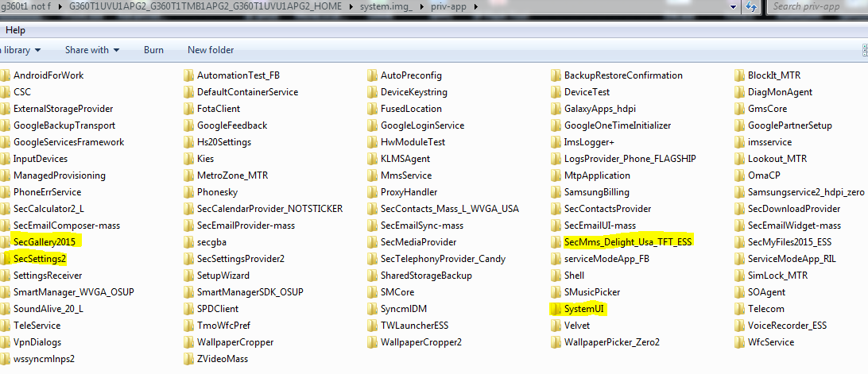Click the TWLauncherESS folder icon
This screenshot has height=374, width=868.
pos(372,326)
